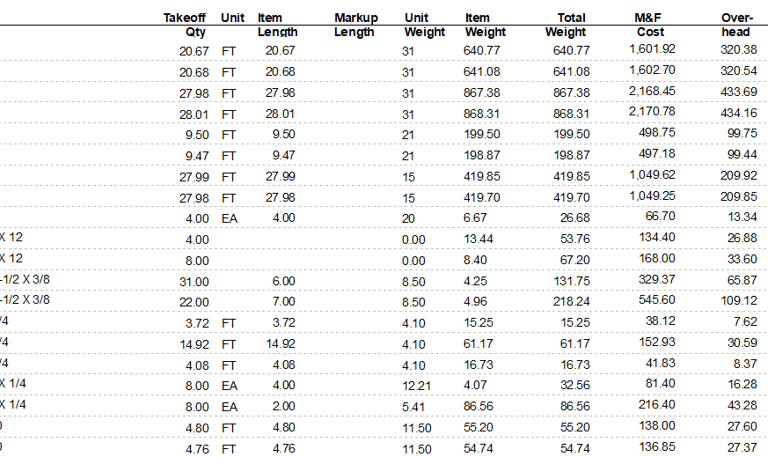768x457 pixels.
Task: Click the takeoff quantity 20.68 cell
Action: (194, 72)
